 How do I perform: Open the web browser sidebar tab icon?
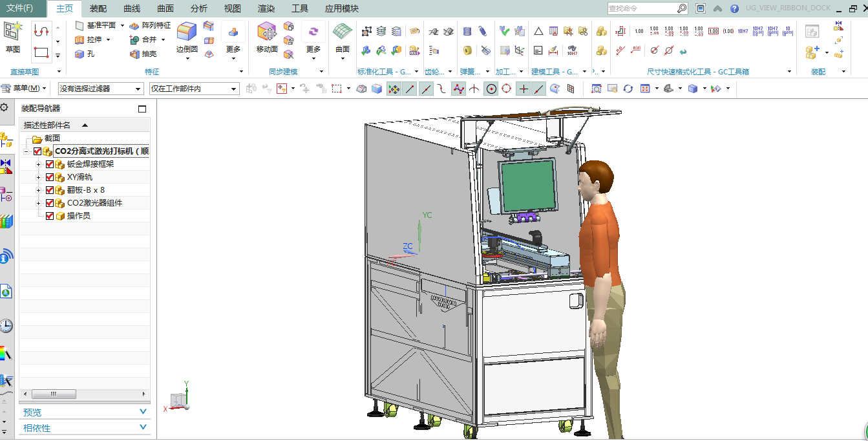6,292
